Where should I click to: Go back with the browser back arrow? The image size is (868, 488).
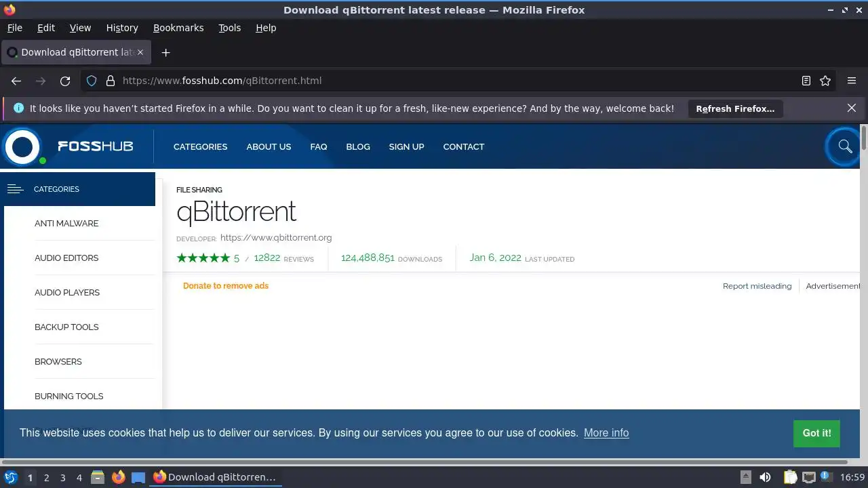coord(16,81)
